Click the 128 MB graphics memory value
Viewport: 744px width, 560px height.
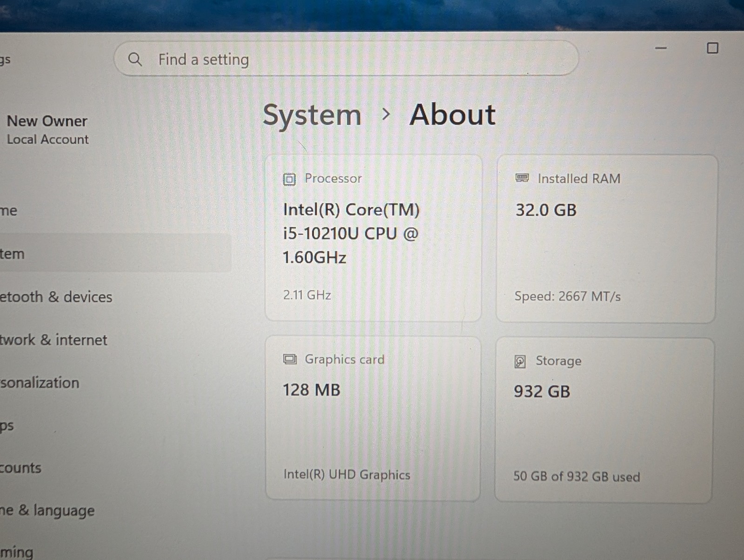312,390
